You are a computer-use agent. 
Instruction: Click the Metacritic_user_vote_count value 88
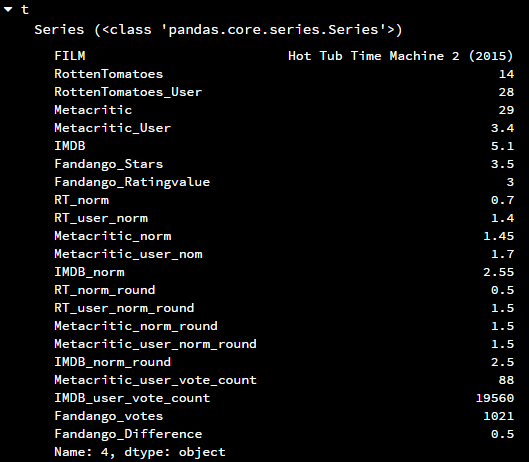pyautogui.click(x=506, y=380)
